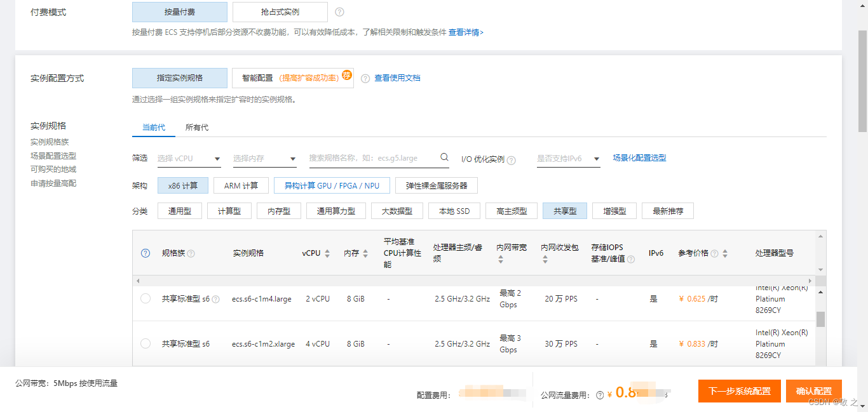Sort by 参考价格 column arrows
This screenshot has width=868, height=412.
click(725, 253)
